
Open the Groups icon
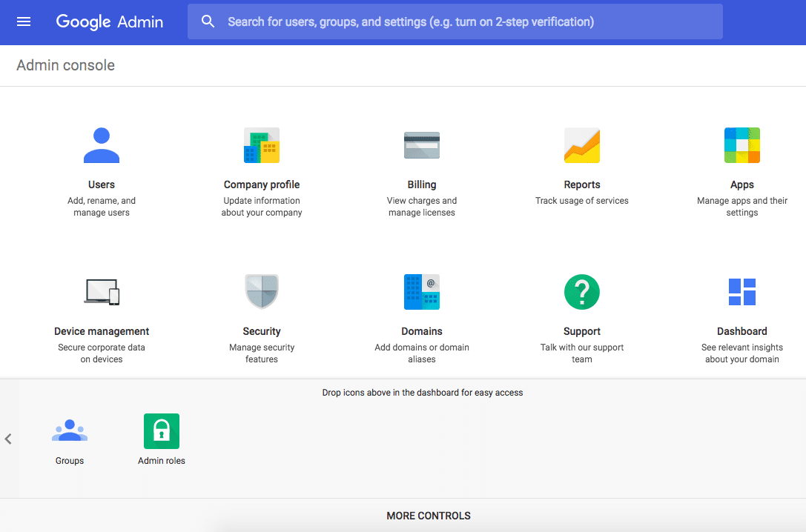69,430
